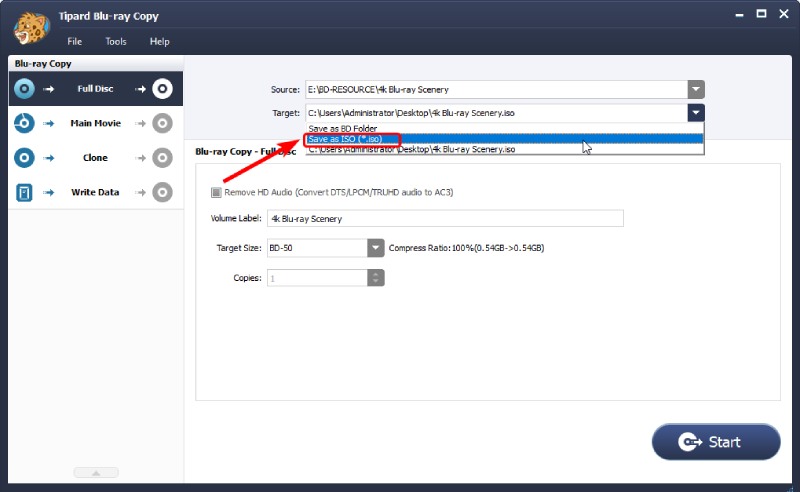Viewport: 800px width, 492px height.
Task: Expand the Source dropdown arrow
Action: (696, 89)
